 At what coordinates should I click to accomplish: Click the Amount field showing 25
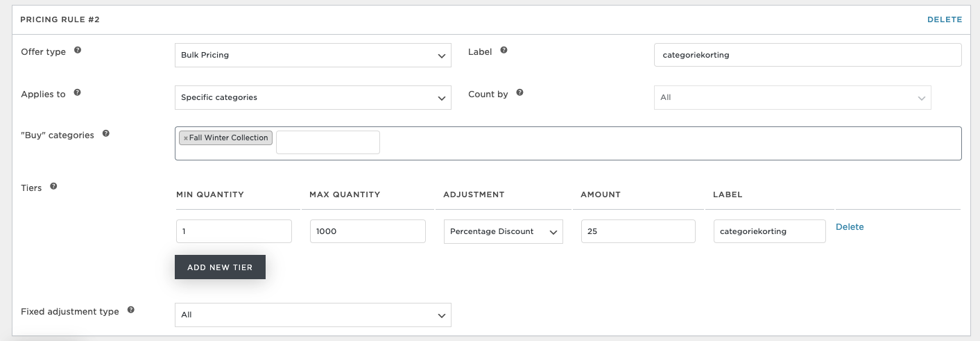point(638,232)
